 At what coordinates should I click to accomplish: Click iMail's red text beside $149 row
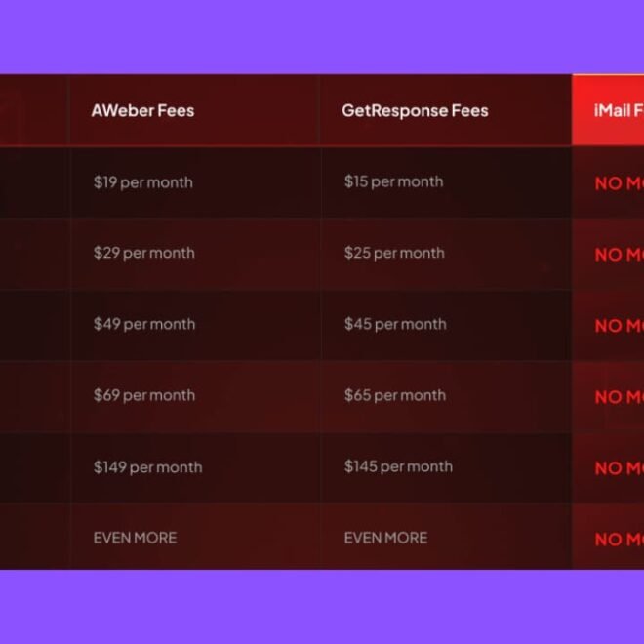click(619, 468)
